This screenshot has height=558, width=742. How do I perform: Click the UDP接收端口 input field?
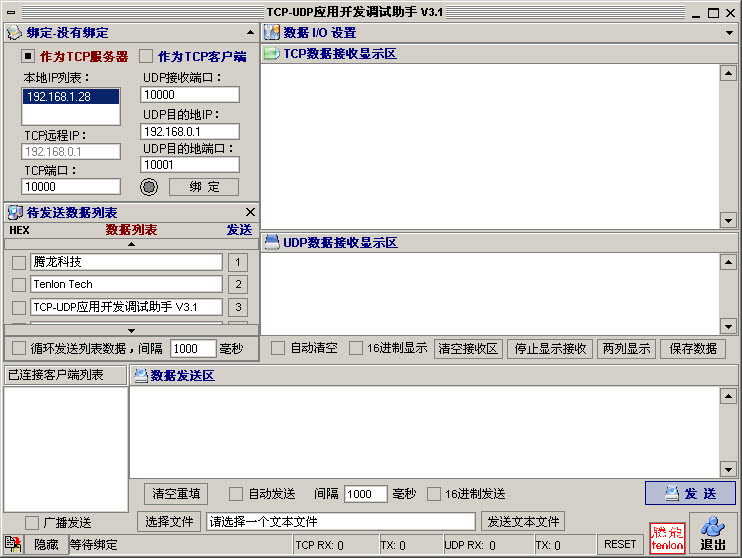[x=190, y=95]
